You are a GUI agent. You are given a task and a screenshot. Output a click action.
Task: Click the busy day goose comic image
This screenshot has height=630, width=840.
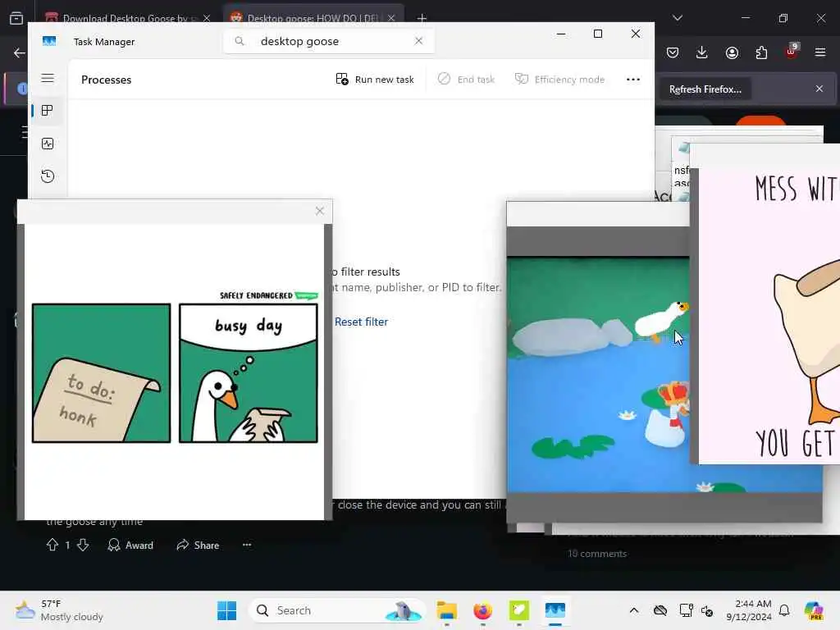175,372
